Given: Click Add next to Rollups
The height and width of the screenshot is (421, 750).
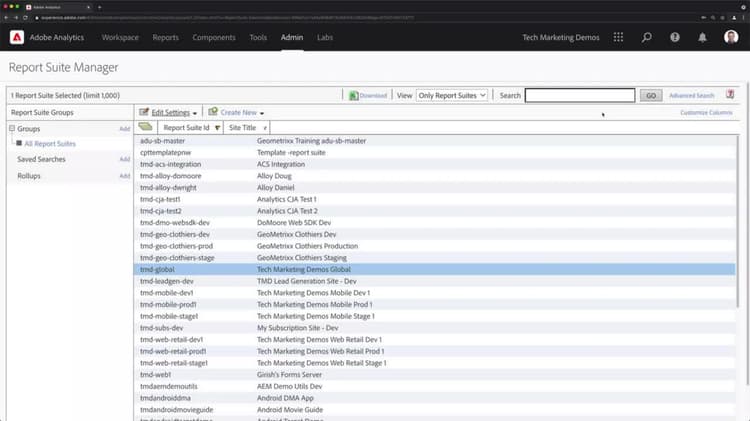Looking at the screenshot, I should point(124,176).
